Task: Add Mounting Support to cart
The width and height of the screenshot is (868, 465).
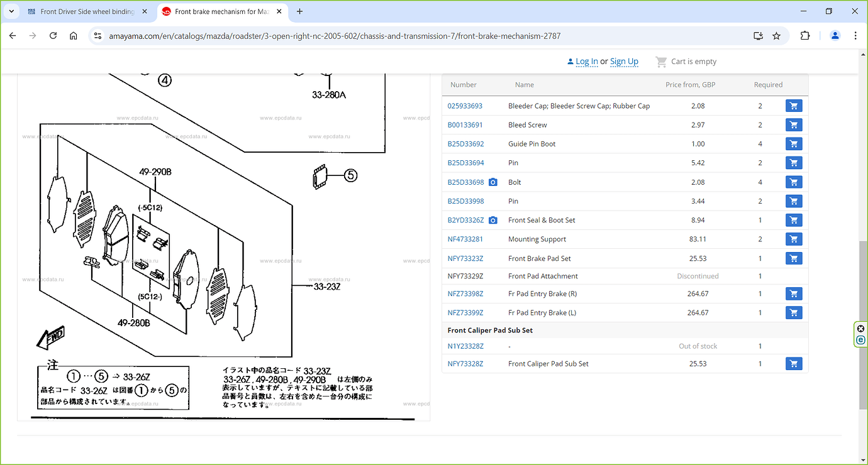Action: click(793, 239)
